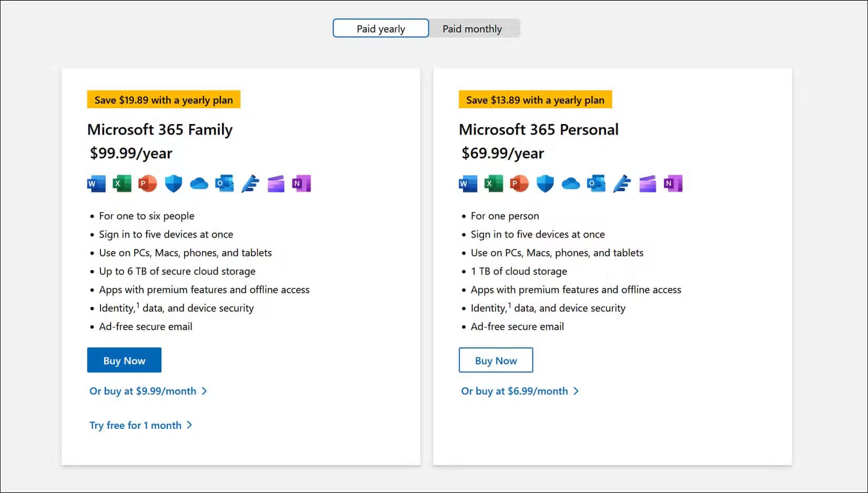Click the Excel icon in Family plan

point(122,183)
